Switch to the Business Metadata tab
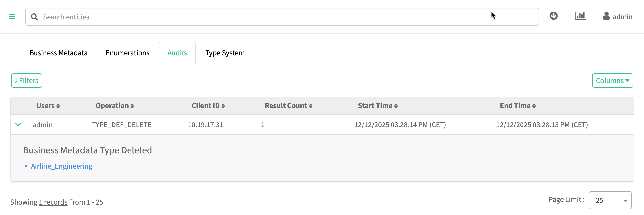Screen dimensions: 644x215 [x=58, y=53]
